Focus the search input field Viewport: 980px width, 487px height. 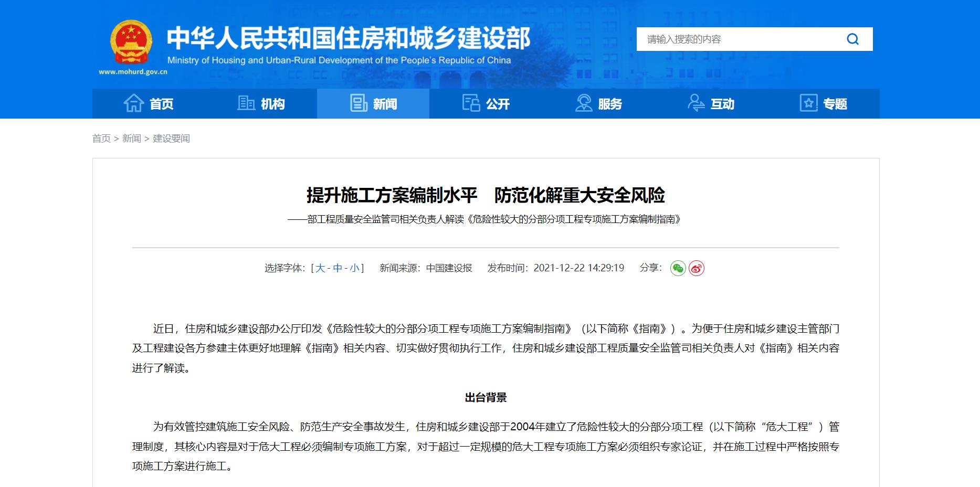[735, 39]
